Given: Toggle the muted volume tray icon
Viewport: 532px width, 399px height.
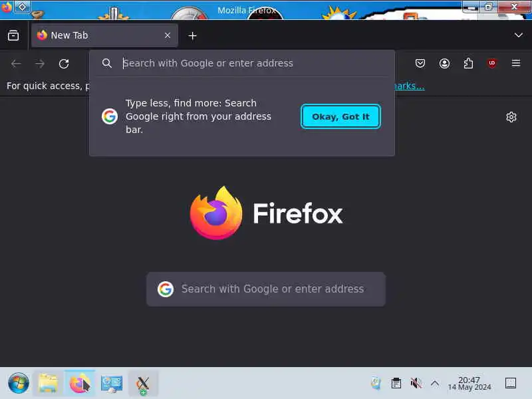Looking at the screenshot, I should [x=416, y=384].
